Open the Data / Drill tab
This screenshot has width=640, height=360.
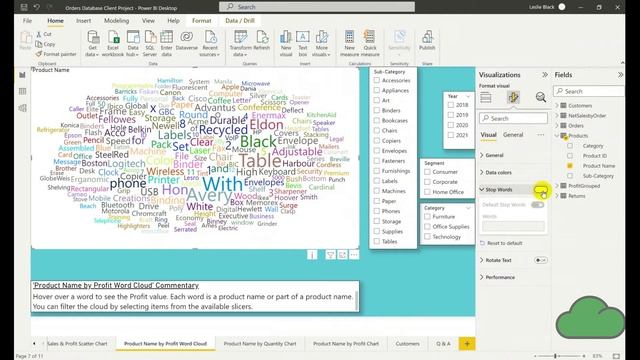(x=240, y=20)
